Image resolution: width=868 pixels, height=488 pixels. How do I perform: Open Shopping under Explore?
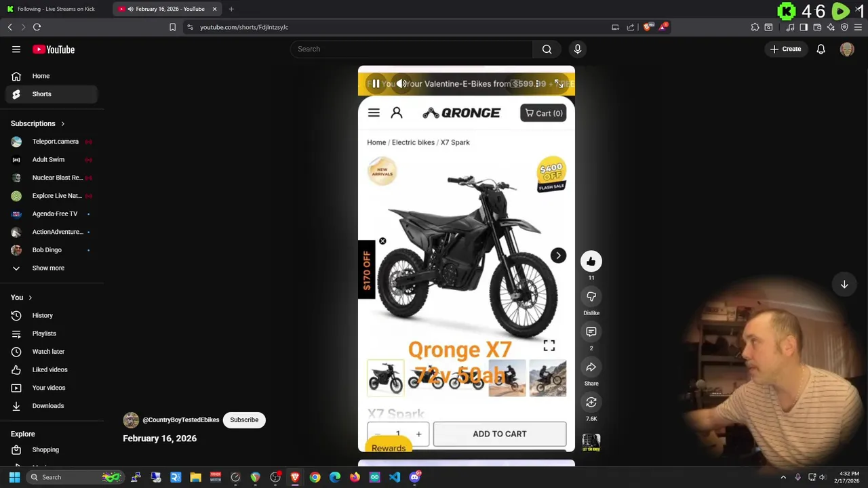click(x=52, y=449)
